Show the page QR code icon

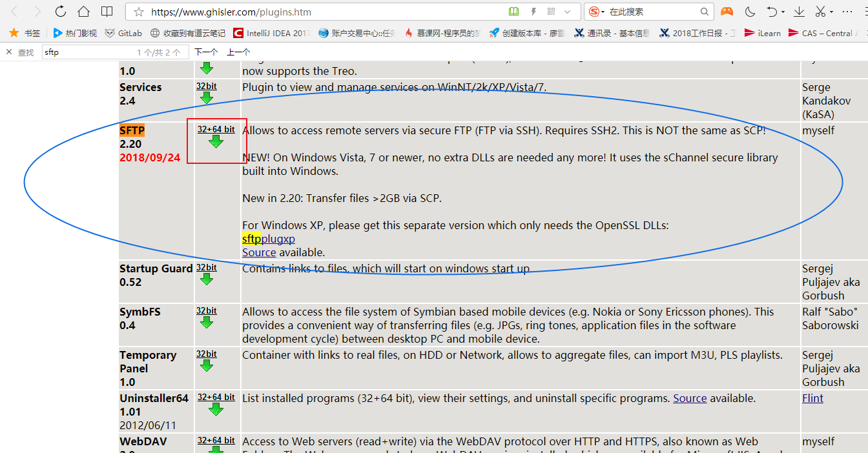point(550,12)
